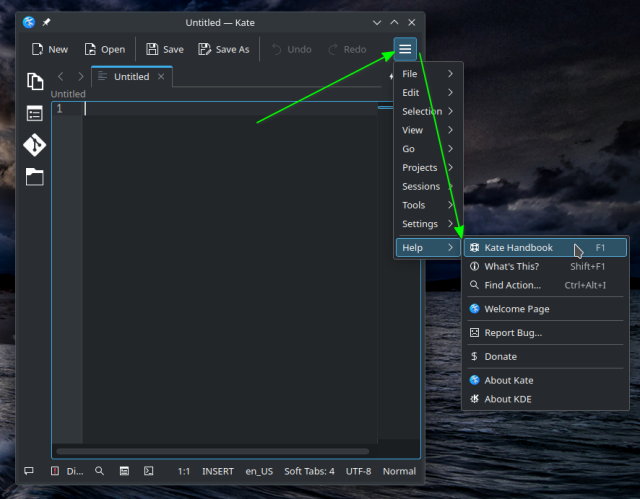Show the Projects list sidebar icon

[35, 113]
